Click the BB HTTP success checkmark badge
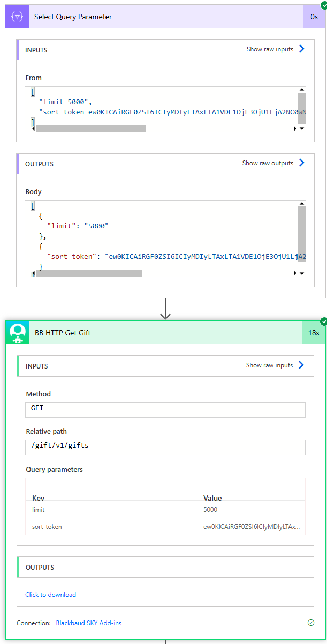The height and width of the screenshot is (644, 327). coord(323,321)
